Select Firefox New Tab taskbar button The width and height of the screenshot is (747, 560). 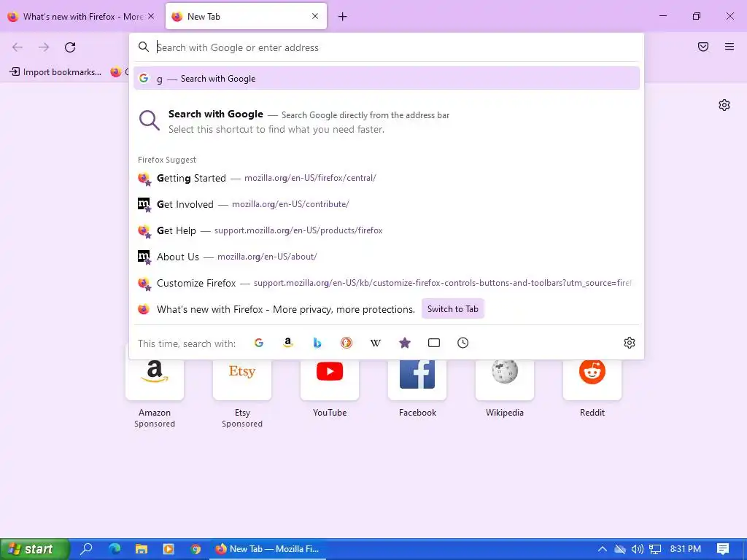[267, 549]
